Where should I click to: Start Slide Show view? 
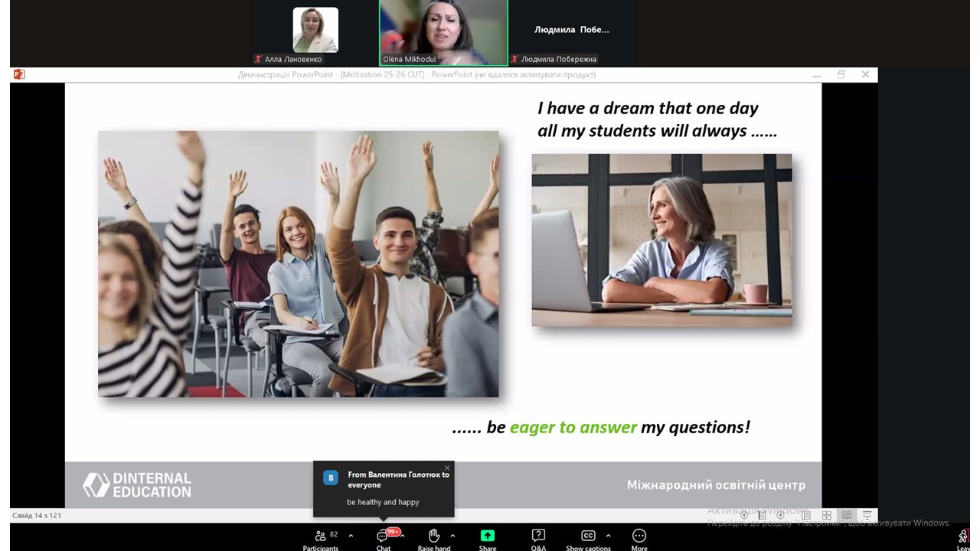tap(867, 516)
